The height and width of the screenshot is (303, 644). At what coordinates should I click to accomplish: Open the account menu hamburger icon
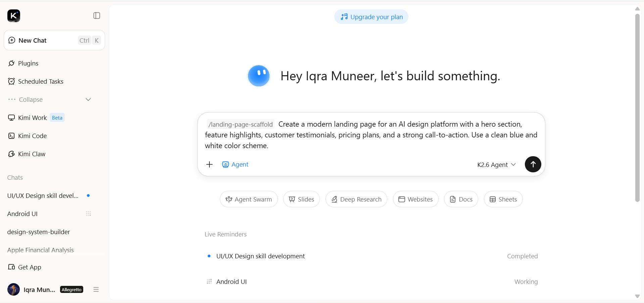coord(96,290)
